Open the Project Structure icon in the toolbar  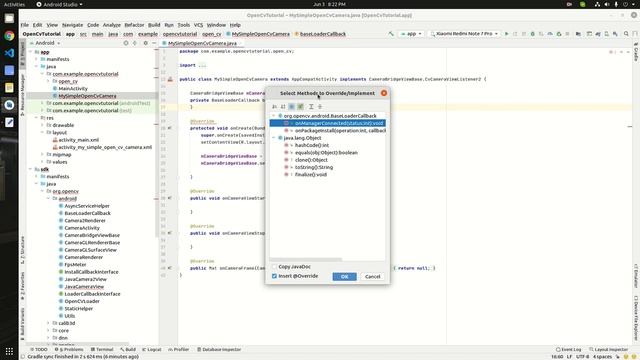pyautogui.click(x=578, y=34)
